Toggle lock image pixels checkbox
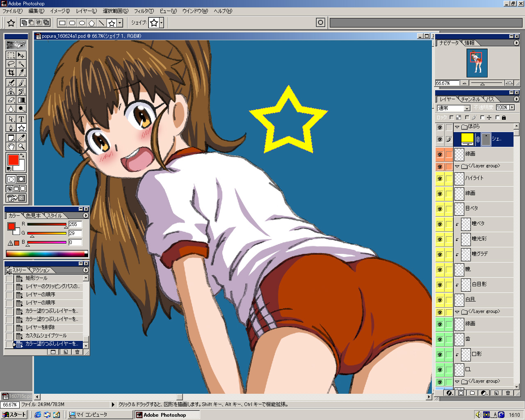 pos(467,118)
